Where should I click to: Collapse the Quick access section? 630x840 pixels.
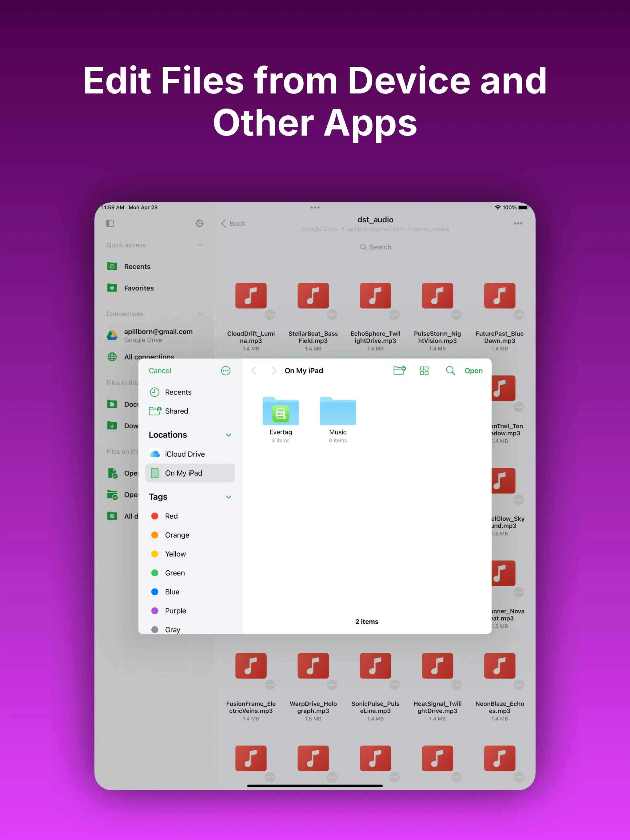click(200, 245)
